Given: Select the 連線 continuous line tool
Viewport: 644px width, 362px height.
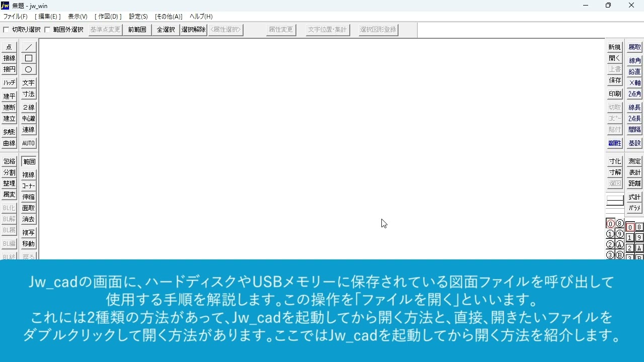Looking at the screenshot, I should pyautogui.click(x=29, y=130).
